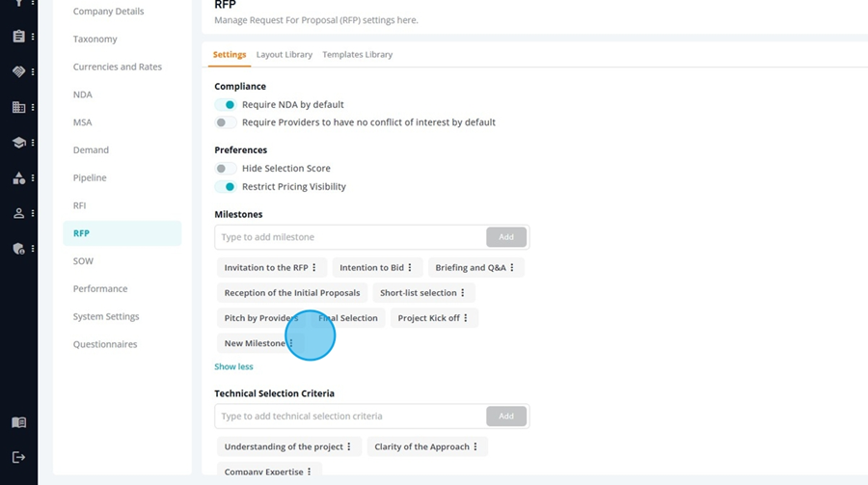Viewport: 868px width, 485px height.
Task: Toggle Hide Selection Score
Action: pos(226,169)
